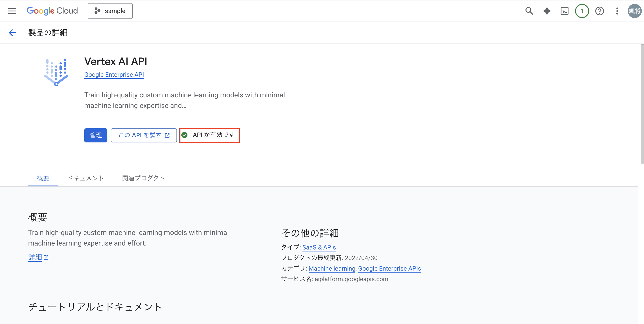Activate Cloud Shell terminal icon
Screen dimensions: 644x324
point(565,11)
